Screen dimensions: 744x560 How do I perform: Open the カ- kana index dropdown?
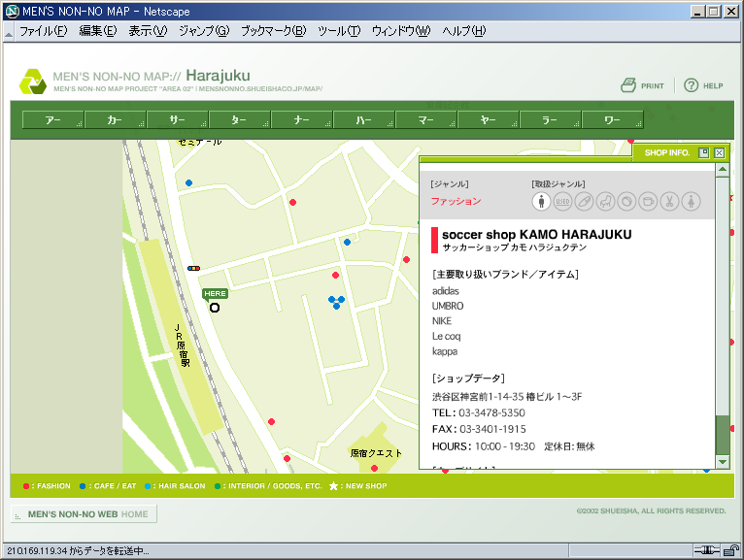click(116, 120)
